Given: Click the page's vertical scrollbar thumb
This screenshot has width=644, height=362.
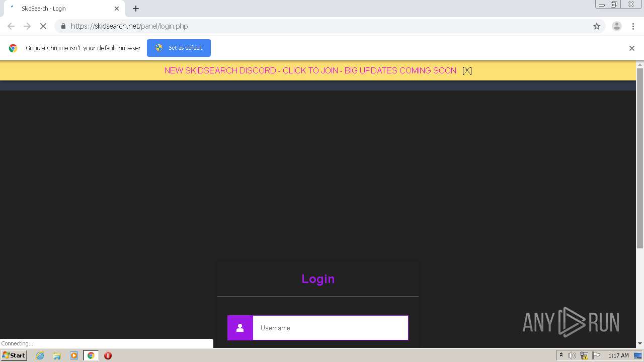Looking at the screenshot, I should coord(640,158).
